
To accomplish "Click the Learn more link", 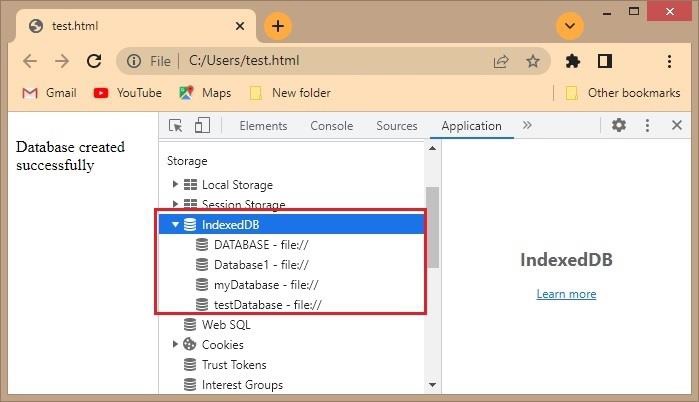I will pos(566,294).
